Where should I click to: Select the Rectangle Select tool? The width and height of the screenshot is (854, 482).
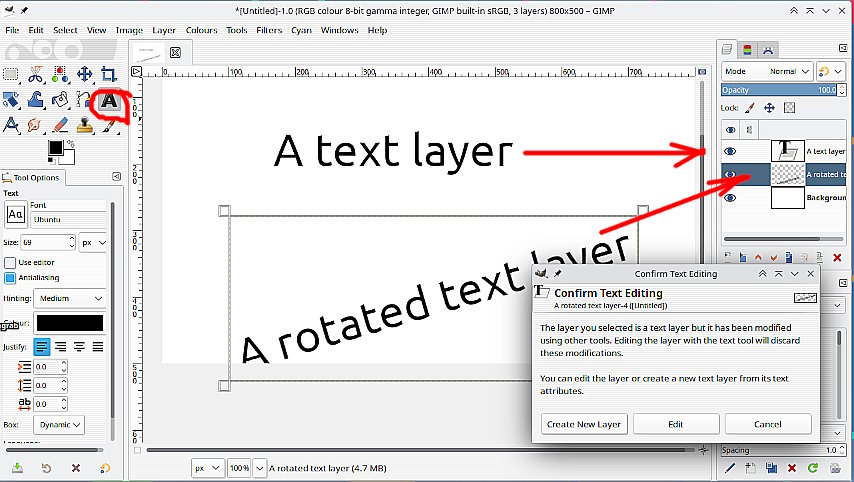coord(11,74)
